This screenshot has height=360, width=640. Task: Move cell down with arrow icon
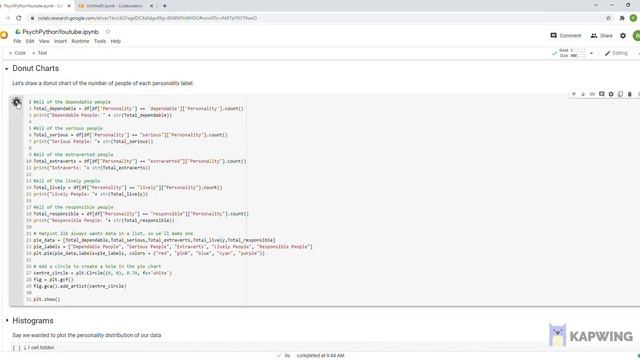[x=583, y=94]
